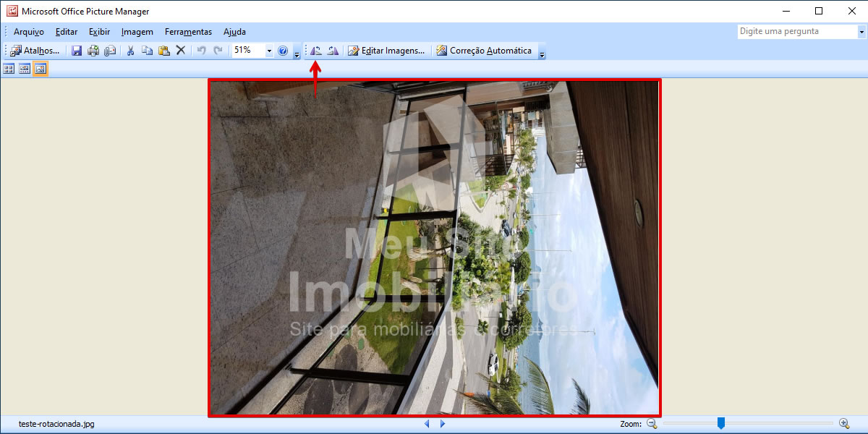868x434 pixels.
Task: Open the Imagem menu
Action: point(137,32)
